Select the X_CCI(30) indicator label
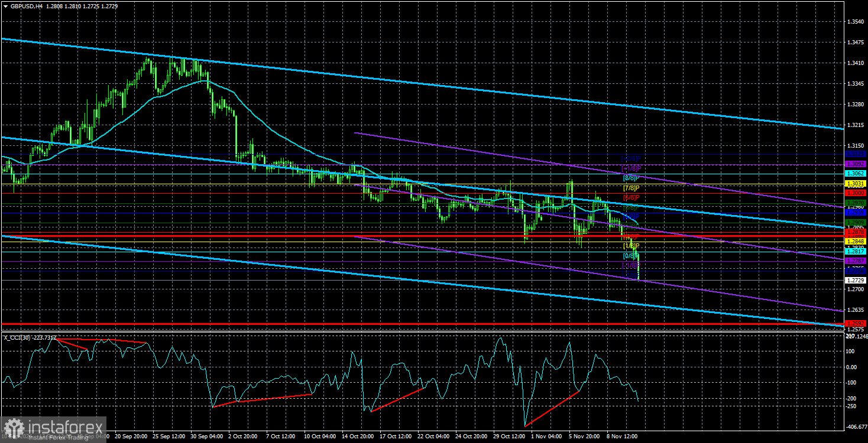 (x=18, y=337)
